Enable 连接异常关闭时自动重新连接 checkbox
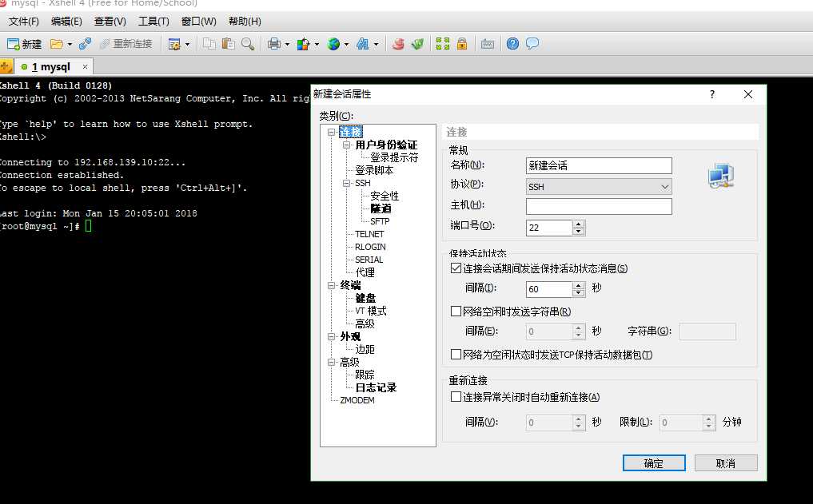 point(456,397)
